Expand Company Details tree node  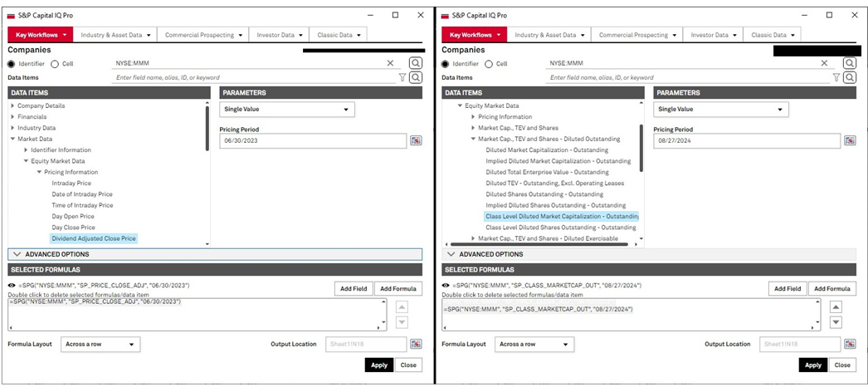point(12,105)
